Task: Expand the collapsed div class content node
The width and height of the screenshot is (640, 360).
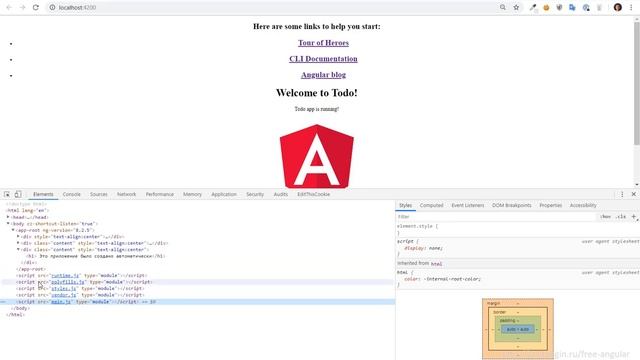Action: pyautogui.click(x=18, y=243)
